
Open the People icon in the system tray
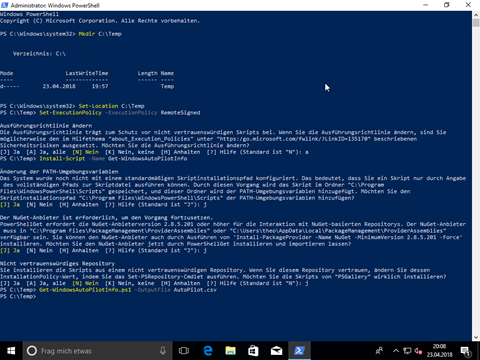click(379, 351)
